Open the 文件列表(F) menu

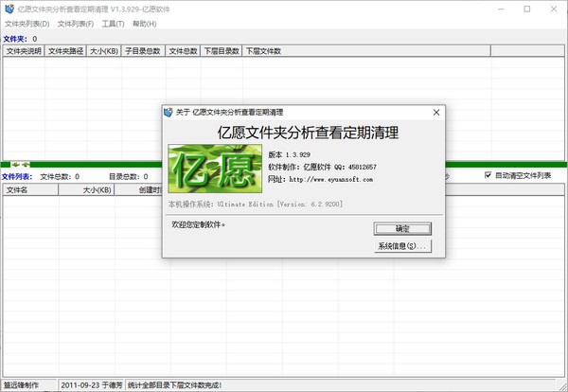click(76, 24)
